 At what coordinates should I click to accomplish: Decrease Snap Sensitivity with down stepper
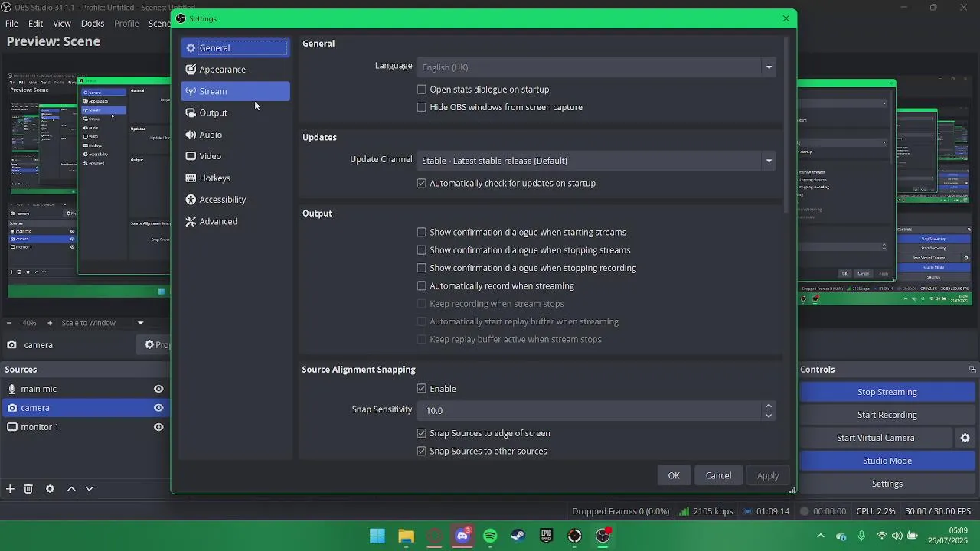pyautogui.click(x=768, y=416)
